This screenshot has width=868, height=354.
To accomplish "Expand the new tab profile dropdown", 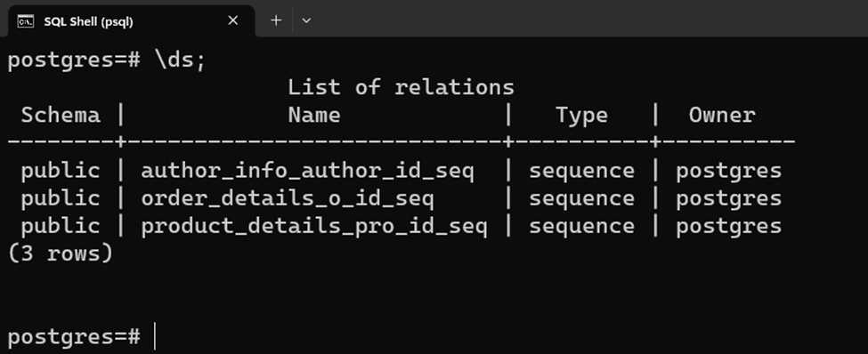I will click(x=306, y=21).
